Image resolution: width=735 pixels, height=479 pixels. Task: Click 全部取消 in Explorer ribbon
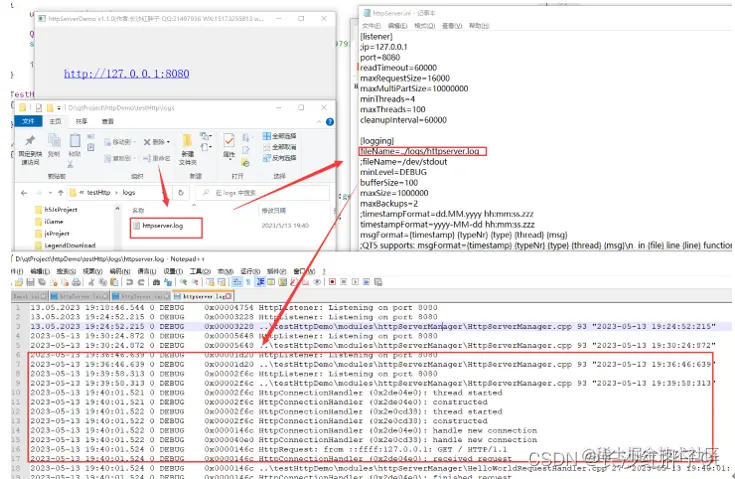279,147
